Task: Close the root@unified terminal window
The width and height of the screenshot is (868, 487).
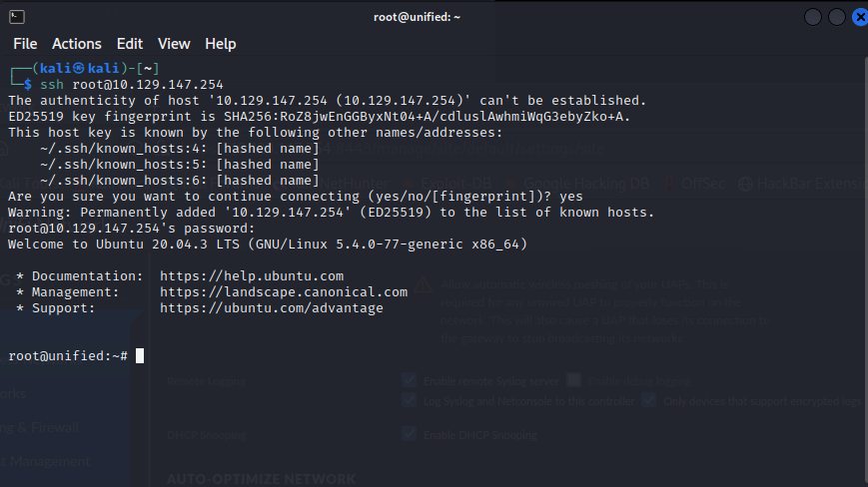Action: (x=857, y=17)
